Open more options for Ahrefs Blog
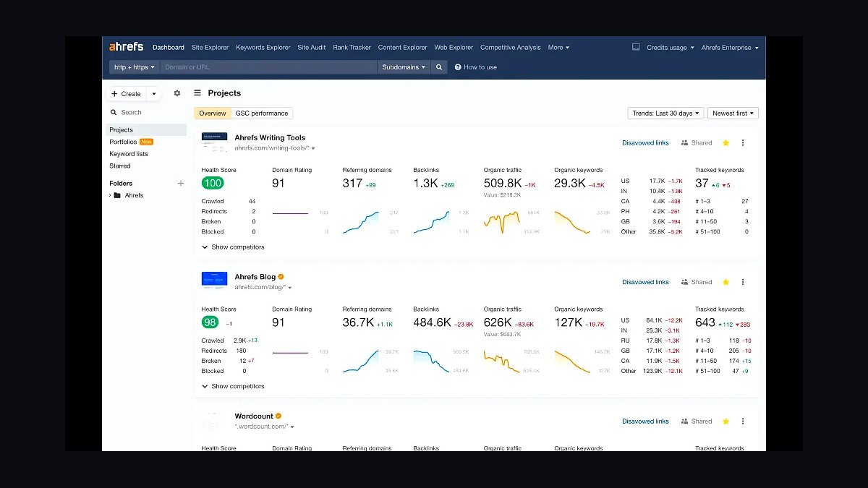Viewport: 868px width, 488px height. point(743,282)
